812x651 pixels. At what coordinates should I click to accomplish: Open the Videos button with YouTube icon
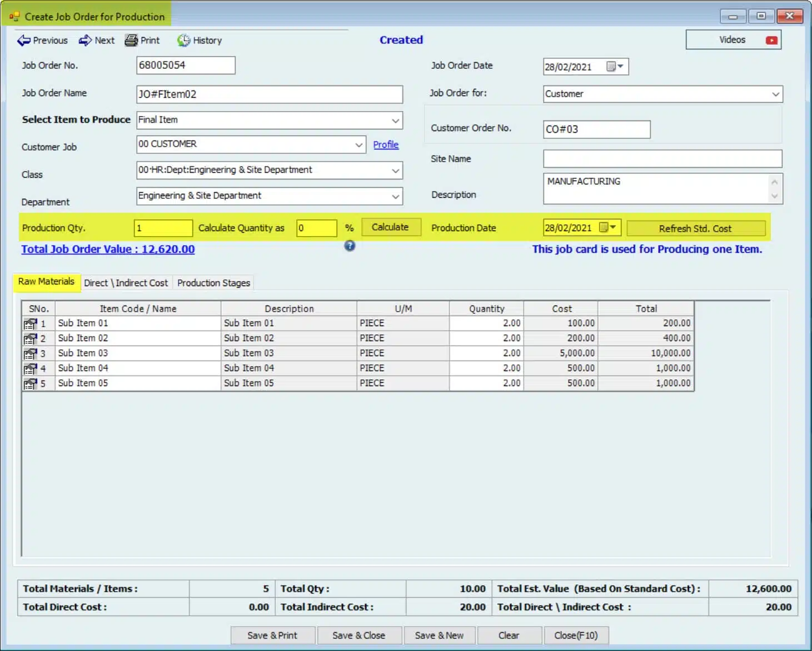(x=733, y=40)
